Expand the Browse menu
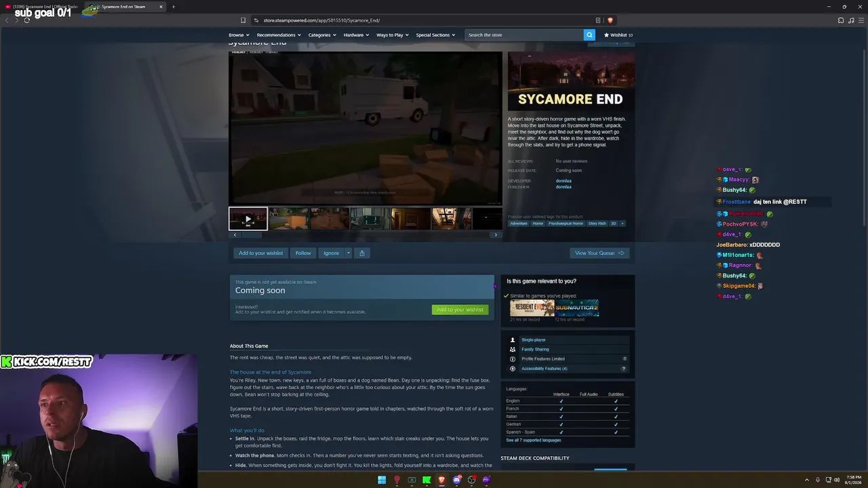Image resolution: width=868 pixels, height=488 pixels. click(x=238, y=35)
